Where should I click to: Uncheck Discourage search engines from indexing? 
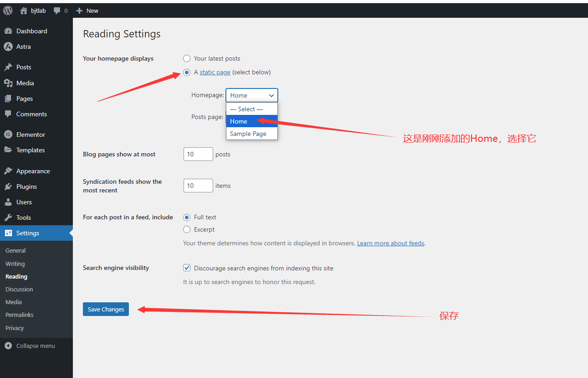(187, 268)
